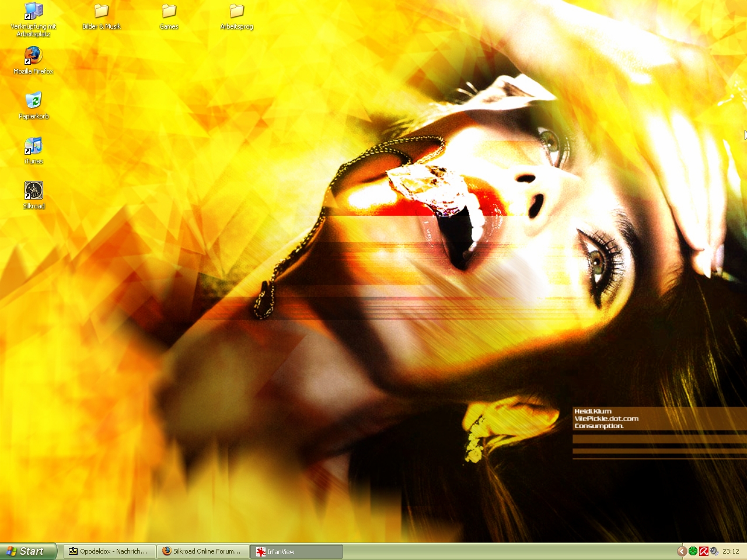Click the 23:12 taskbar clock
747x560 pixels.
coord(731,551)
